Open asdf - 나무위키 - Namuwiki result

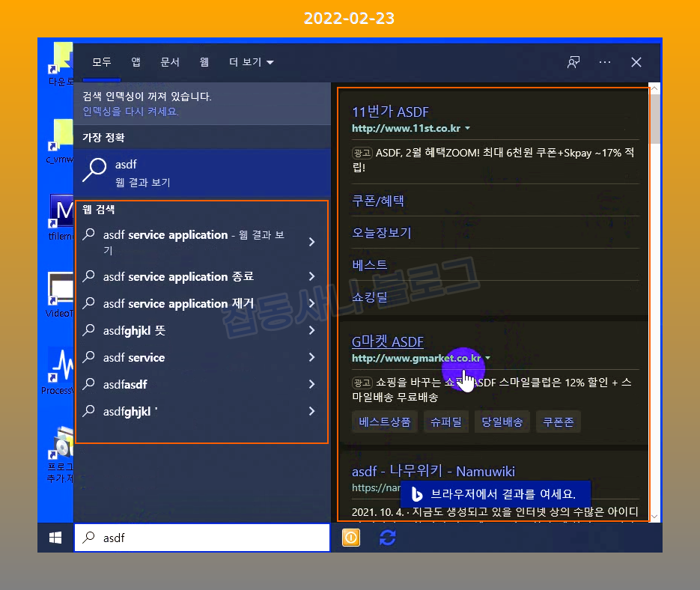coord(433,471)
